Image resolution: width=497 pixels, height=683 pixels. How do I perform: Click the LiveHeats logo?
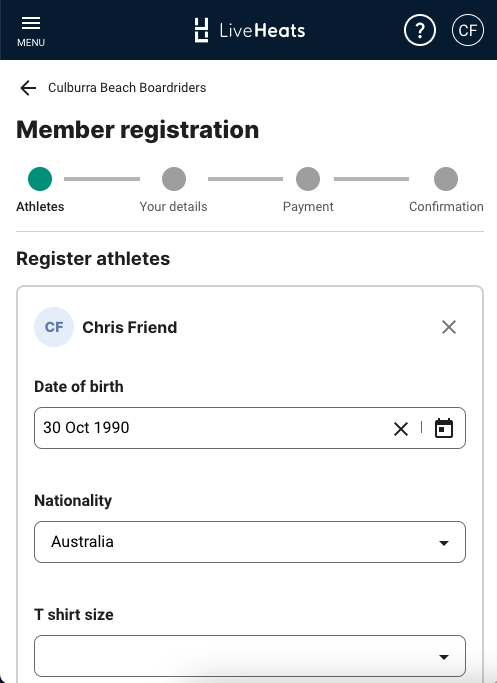(250, 30)
